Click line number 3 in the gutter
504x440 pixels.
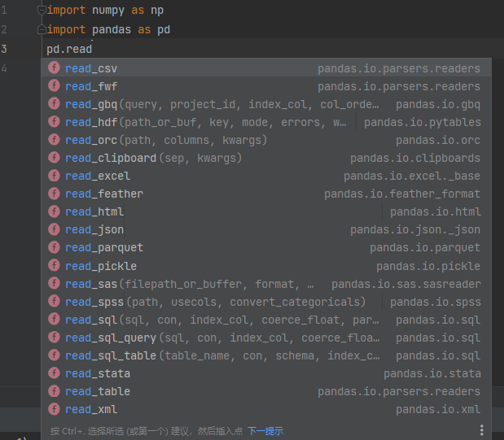4,49
